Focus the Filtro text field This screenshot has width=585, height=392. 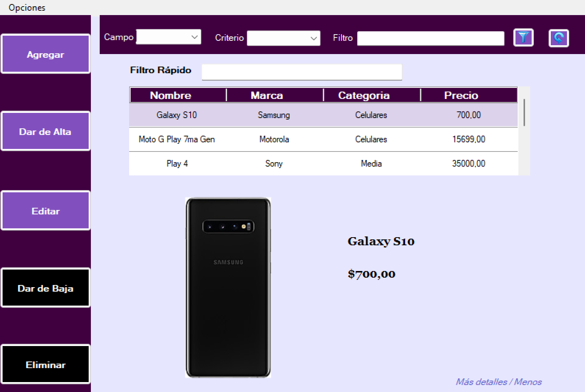[x=430, y=38]
